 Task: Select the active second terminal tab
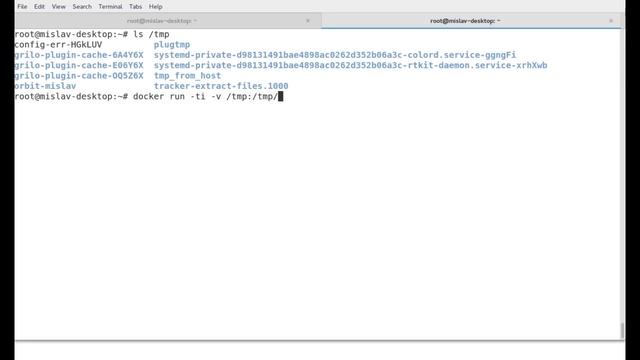(x=465, y=21)
